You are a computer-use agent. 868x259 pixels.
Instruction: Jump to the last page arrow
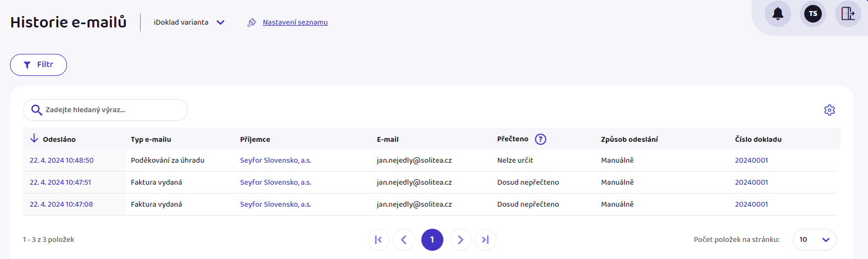486,240
